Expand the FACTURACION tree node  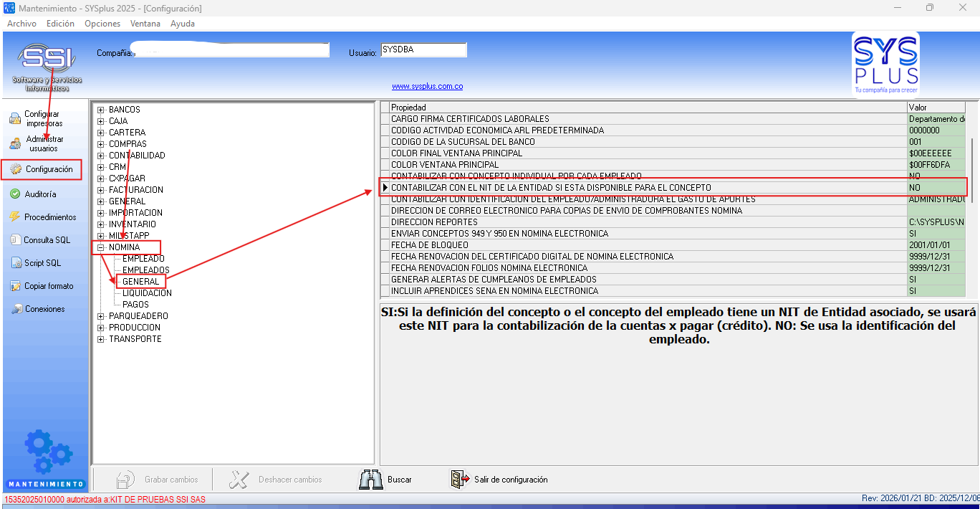pos(101,190)
